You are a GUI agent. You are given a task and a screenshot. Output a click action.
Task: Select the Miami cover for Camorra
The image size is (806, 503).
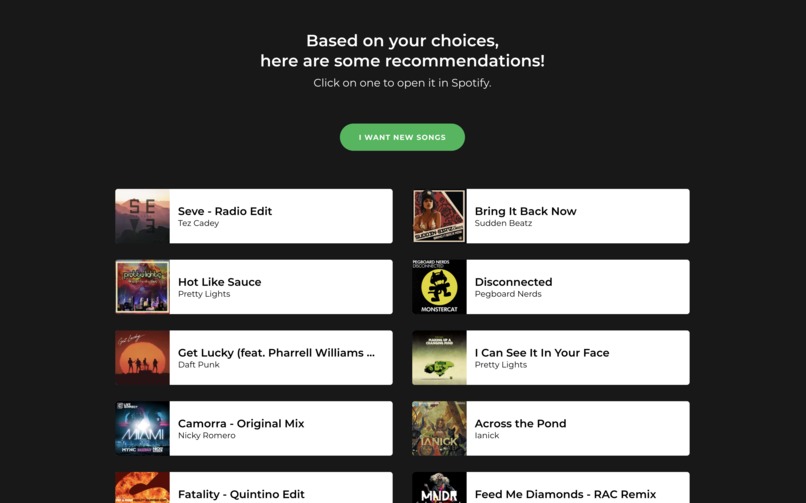click(x=142, y=429)
